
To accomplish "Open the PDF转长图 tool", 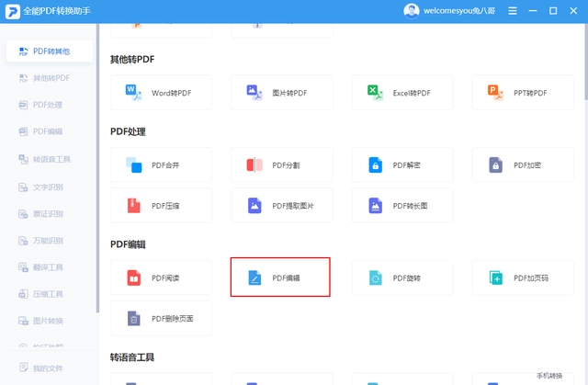I will click(x=402, y=206).
